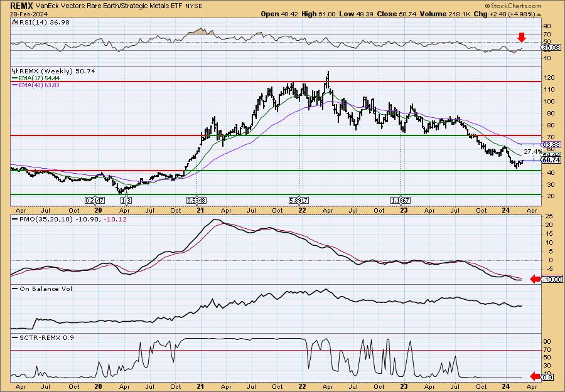Click the 27.4% measurement annotation
Image resolution: width=565 pixels, height=392 pixels.
tap(532, 152)
